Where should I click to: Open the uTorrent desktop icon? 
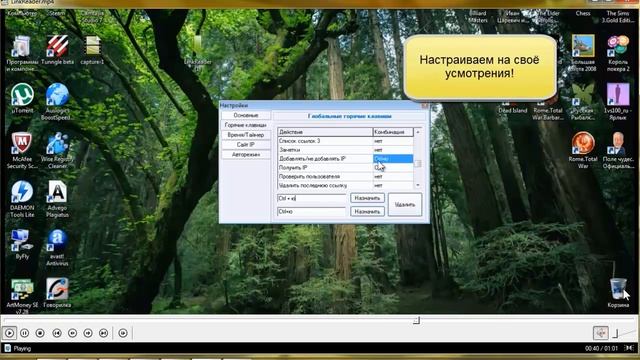tap(22, 98)
